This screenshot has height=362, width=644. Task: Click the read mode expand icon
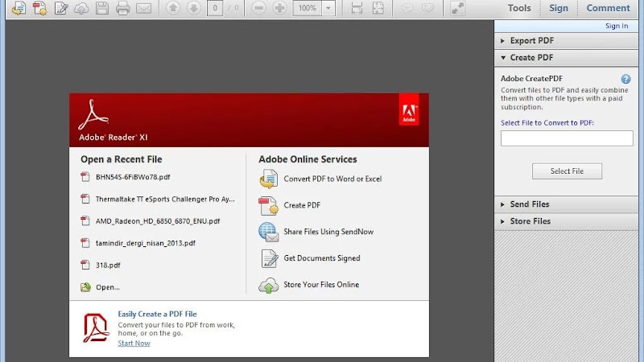(x=457, y=8)
